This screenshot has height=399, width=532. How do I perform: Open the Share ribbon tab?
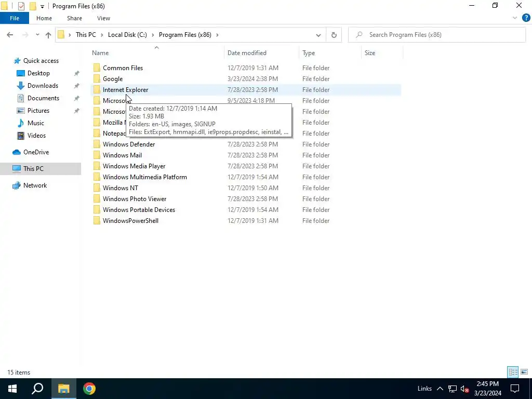point(74,18)
